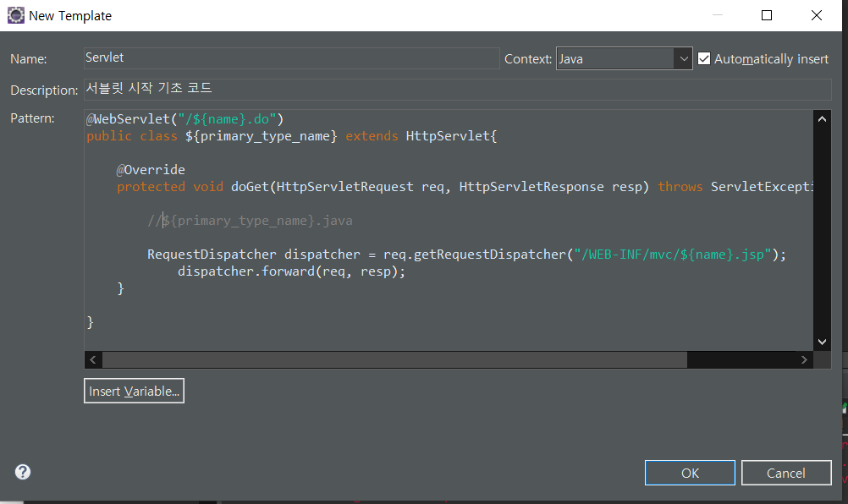Viewport: 848px width, 504px height.
Task: Click the dispatcher.forward(req, resp); line
Action: (291, 271)
